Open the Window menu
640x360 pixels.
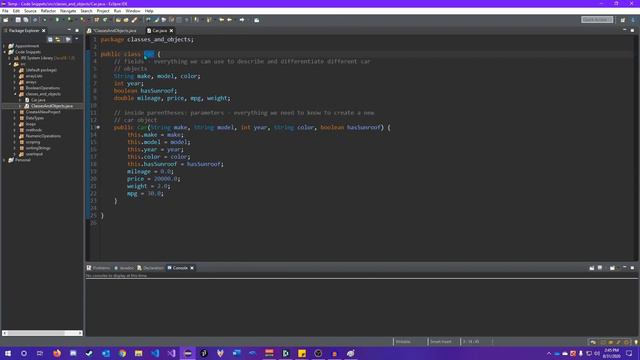coord(133,11)
